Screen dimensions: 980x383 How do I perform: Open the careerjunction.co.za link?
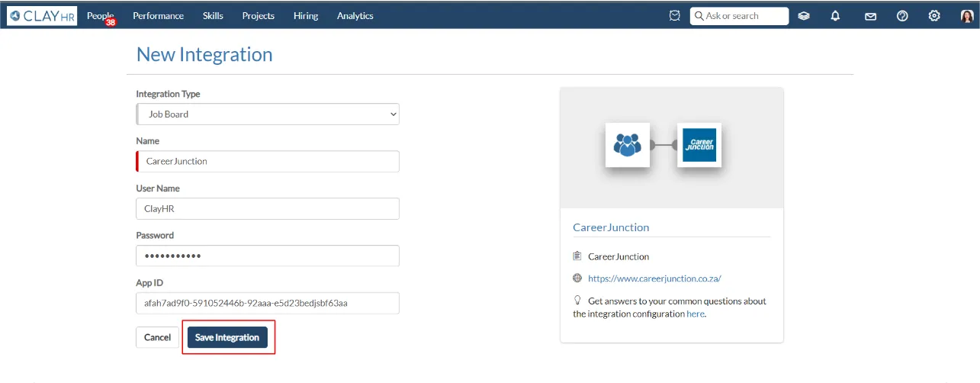pos(654,278)
